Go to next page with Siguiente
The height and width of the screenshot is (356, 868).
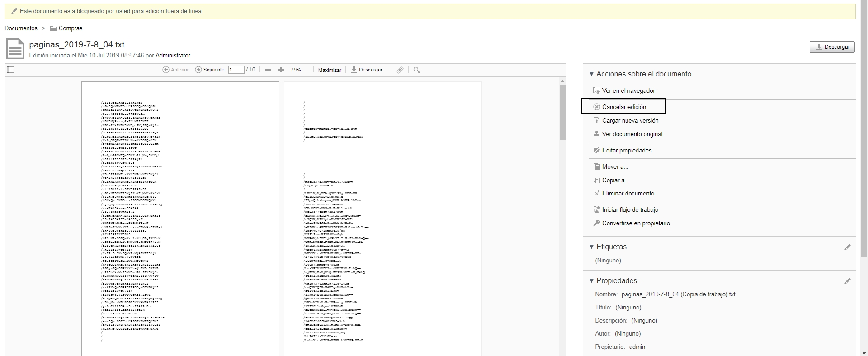pyautogui.click(x=210, y=70)
